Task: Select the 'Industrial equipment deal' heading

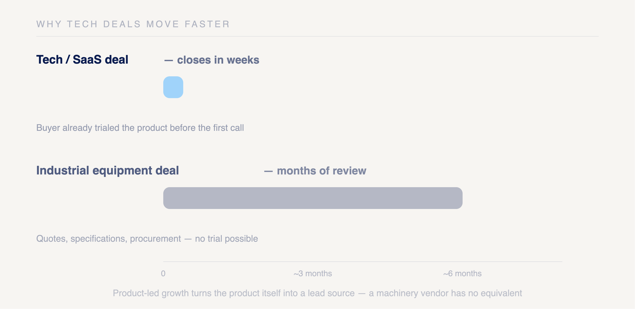Action: click(x=107, y=171)
